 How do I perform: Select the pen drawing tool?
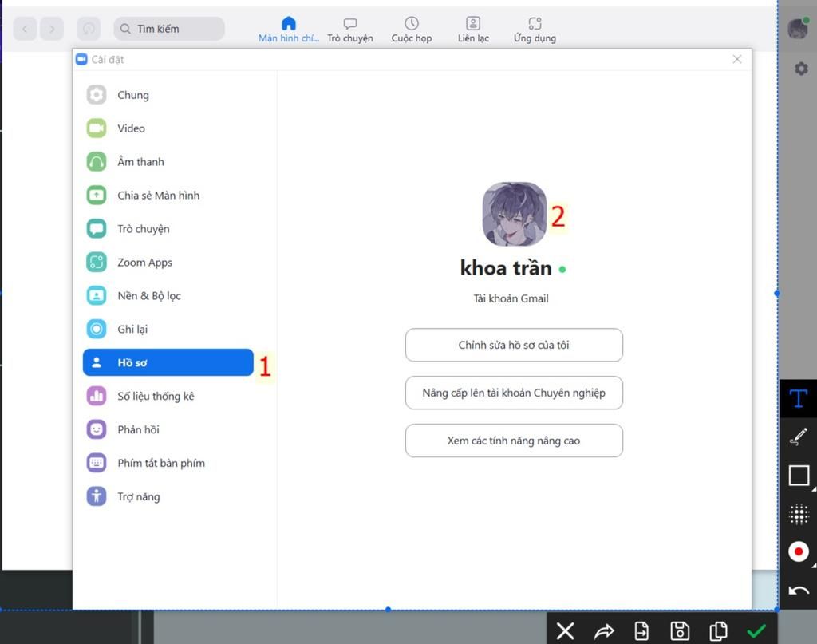[798, 437]
